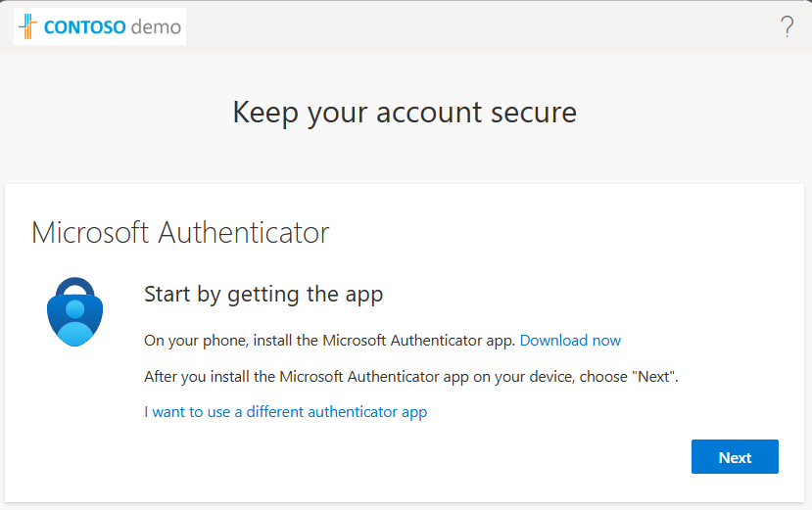Screen dimensions: 812x510
Task: Click the "Microsoft Authenticator" section heading
Action: [180, 232]
